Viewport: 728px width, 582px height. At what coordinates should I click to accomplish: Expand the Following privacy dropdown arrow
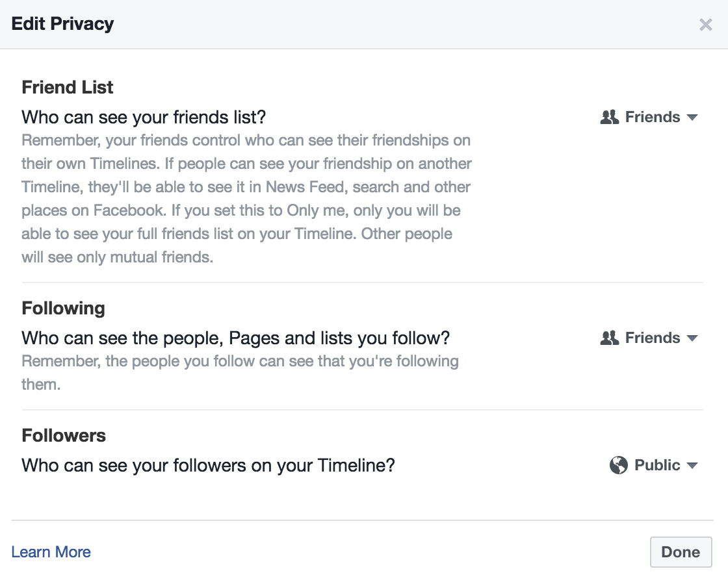click(692, 338)
